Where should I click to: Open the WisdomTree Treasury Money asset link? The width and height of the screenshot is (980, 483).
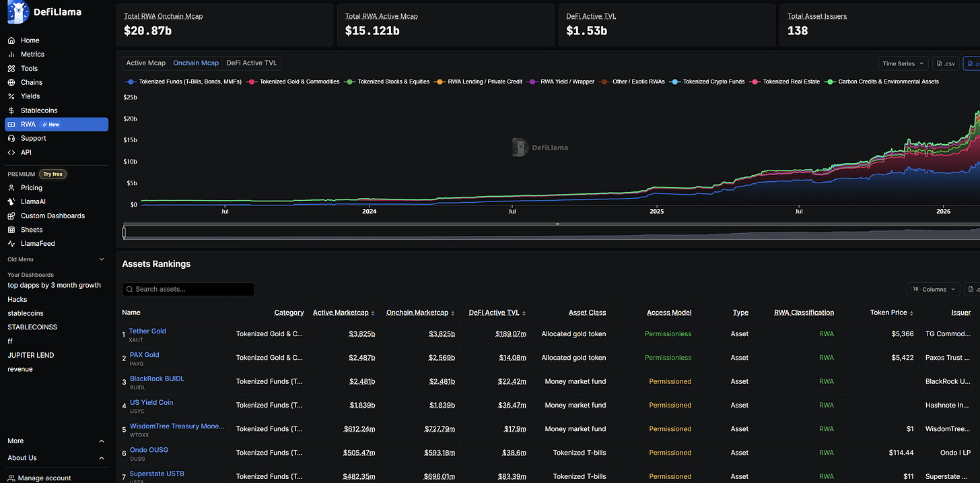(x=177, y=426)
